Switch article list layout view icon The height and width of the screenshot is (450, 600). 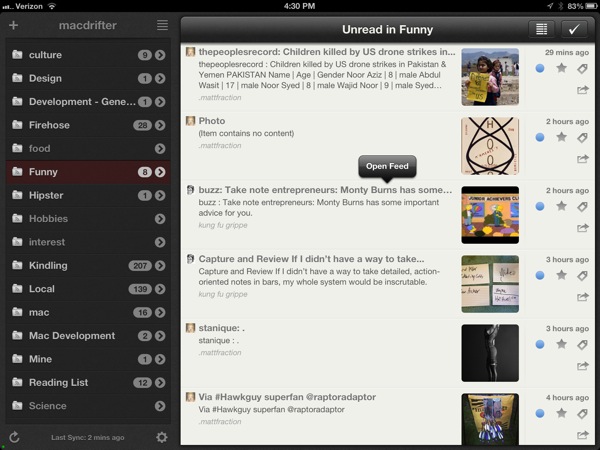(541, 29)
